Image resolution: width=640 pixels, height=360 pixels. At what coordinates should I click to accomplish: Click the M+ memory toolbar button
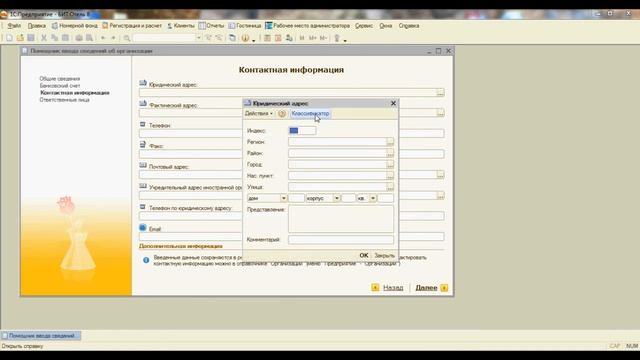pos(313,38)
